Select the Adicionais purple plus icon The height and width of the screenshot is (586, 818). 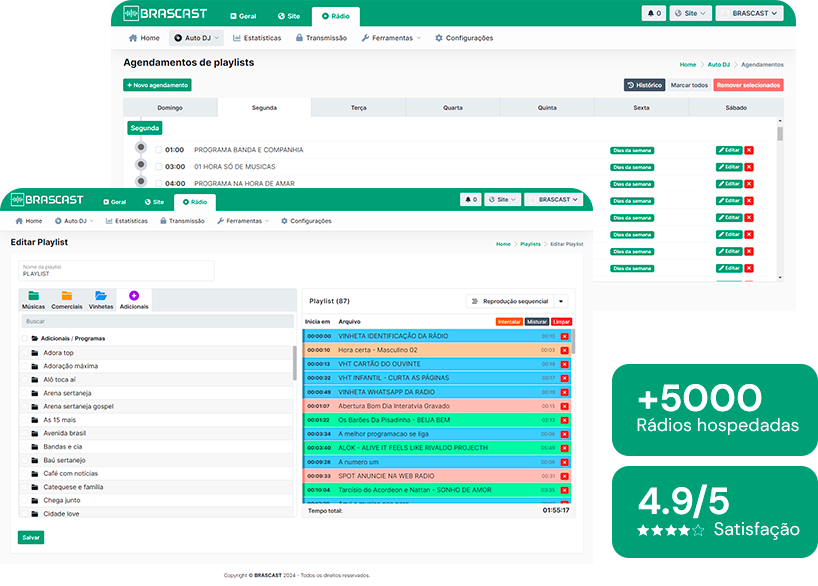134,296
